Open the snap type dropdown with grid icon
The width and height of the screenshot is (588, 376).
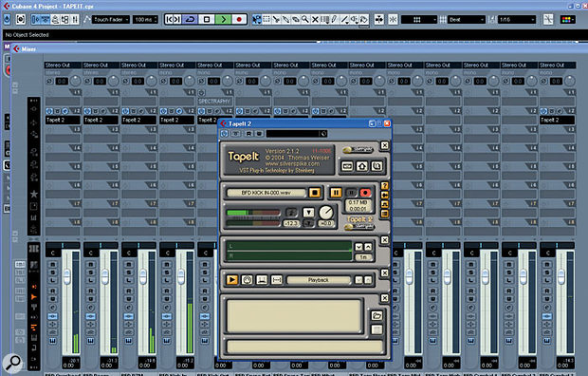(x=419, y=19)
